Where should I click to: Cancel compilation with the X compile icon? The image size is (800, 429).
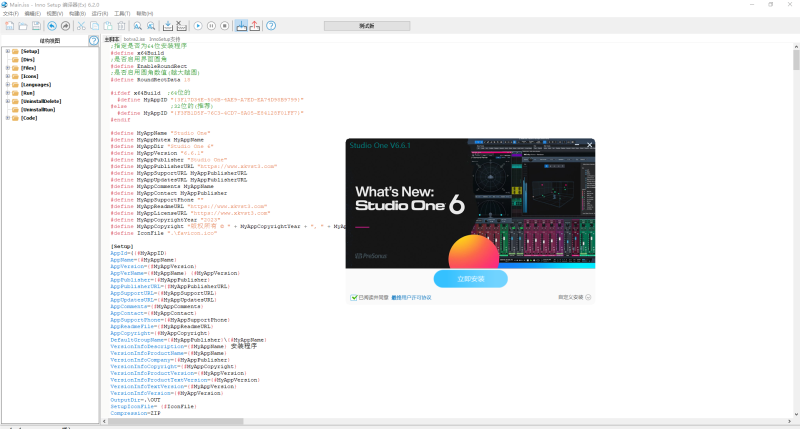click(181, 26)
